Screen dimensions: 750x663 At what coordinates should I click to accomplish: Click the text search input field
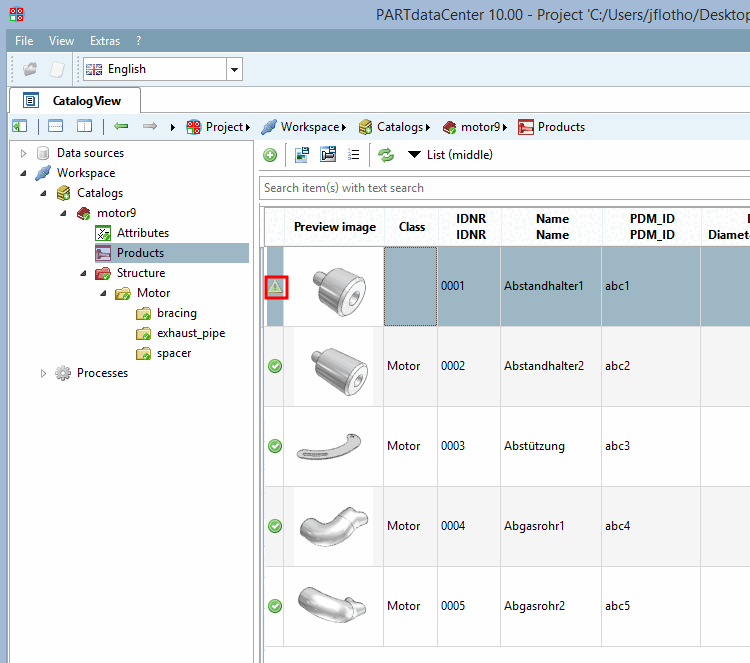(x=500, y=188)
